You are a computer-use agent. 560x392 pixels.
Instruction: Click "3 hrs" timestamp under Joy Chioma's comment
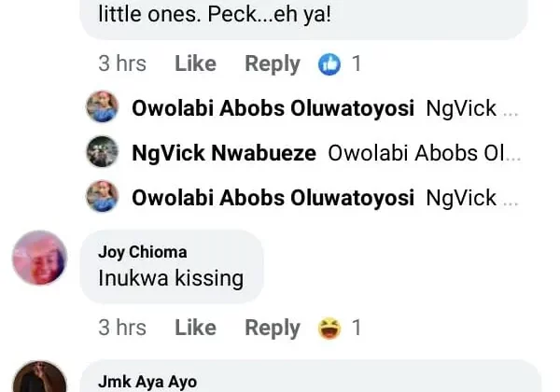coord(122,329)
